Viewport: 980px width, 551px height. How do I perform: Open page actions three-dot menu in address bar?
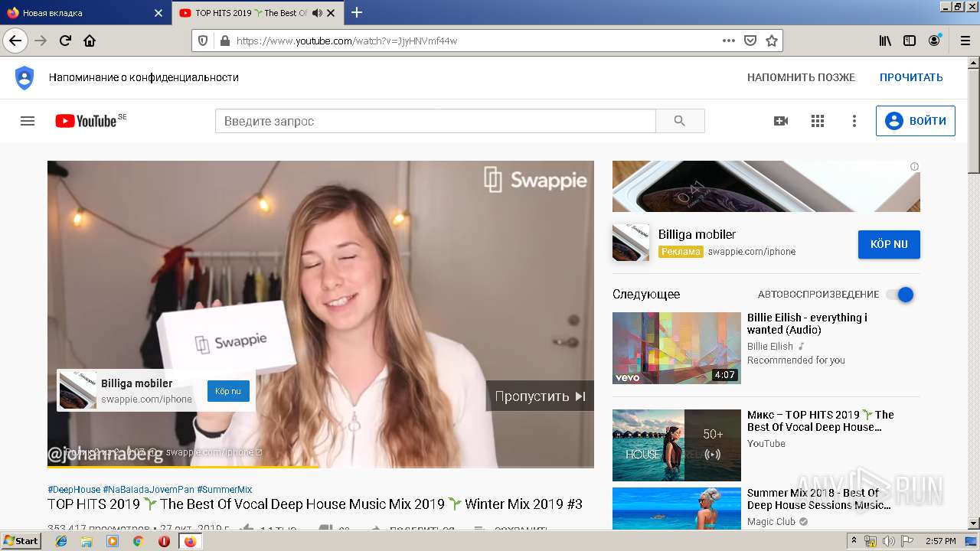click(x=728, y=41)
